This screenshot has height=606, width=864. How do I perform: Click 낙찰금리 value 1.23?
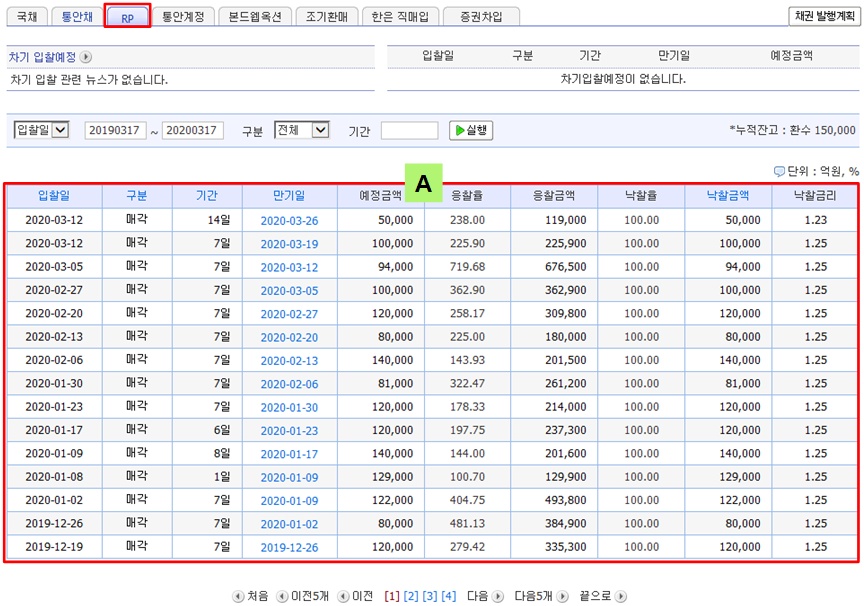click(x=816, y=220)
